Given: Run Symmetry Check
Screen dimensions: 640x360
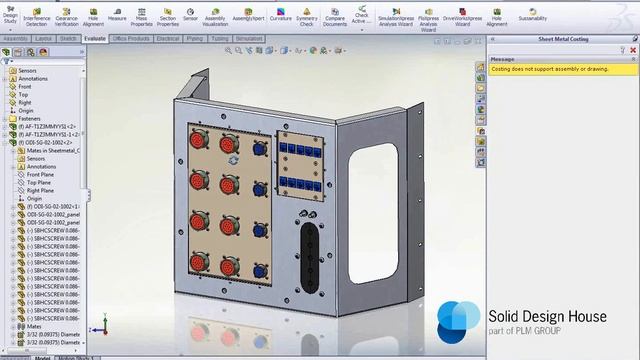Looking at the screenshot, I should (307, 18).
